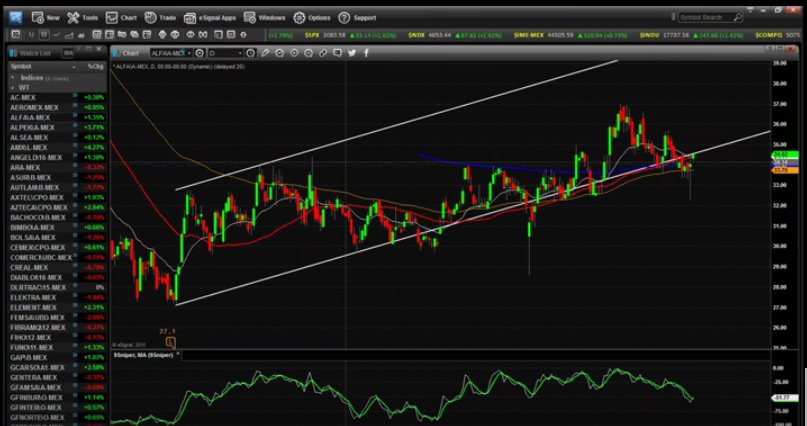Select CEMEXCPO-MEX in the watch list

click(x=58, y=247)
